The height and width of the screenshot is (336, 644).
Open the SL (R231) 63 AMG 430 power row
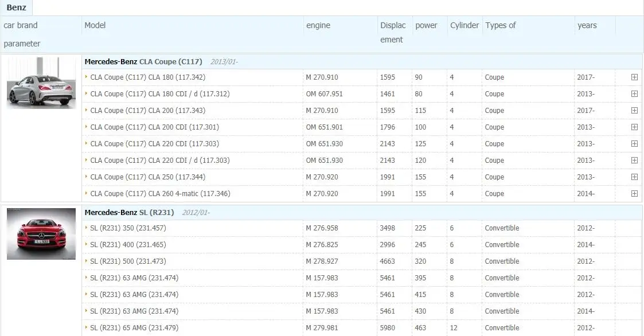[x=134, y=311]
